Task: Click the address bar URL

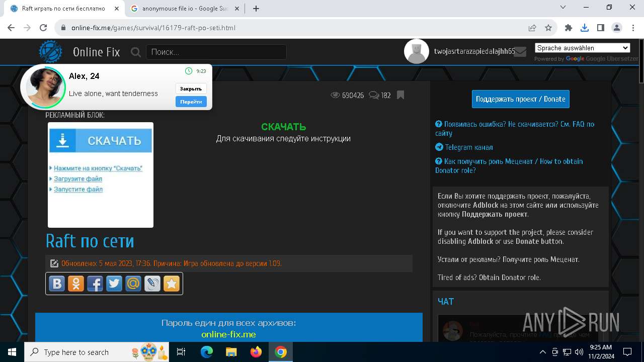Action: (x=153, y=28)
